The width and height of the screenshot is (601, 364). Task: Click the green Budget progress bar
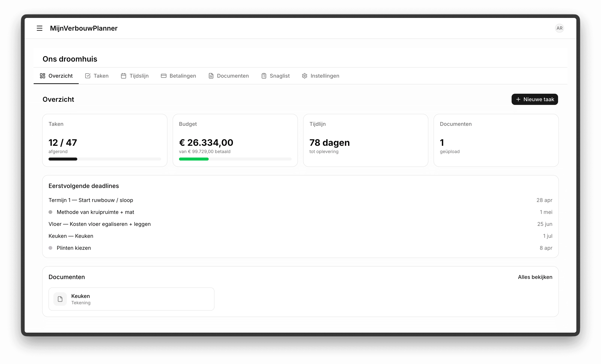(194, 159)
